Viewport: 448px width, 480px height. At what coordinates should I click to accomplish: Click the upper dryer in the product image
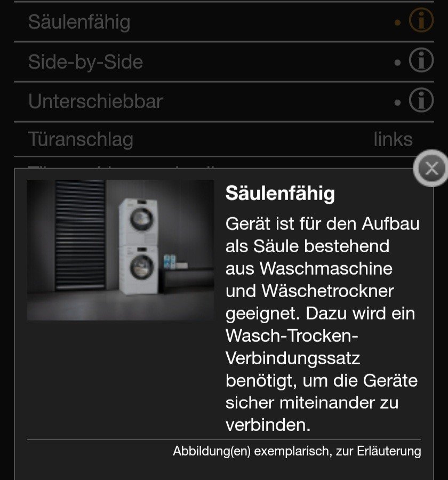coord(139,222)
